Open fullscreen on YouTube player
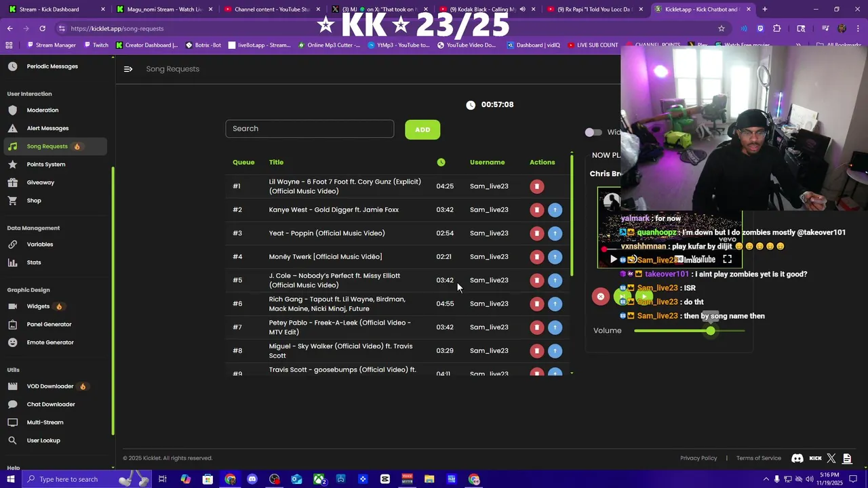Screen dimensions: 868x488 click(727, 259)
